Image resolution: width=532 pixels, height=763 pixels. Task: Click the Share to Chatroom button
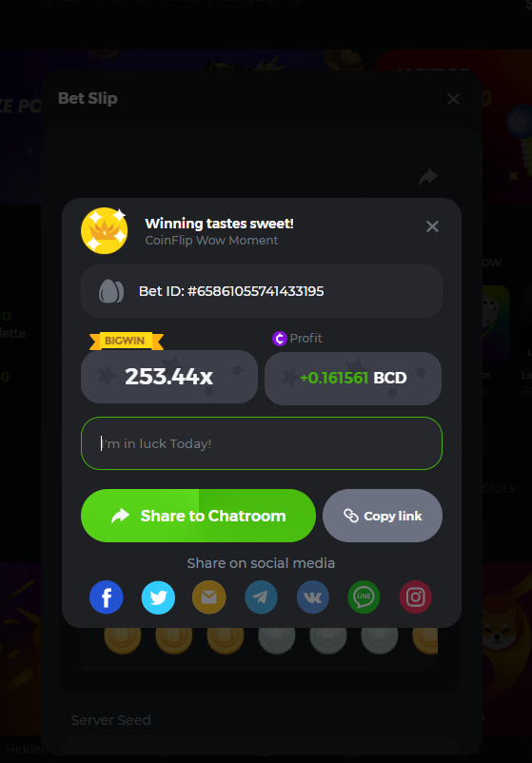point(198,516)
